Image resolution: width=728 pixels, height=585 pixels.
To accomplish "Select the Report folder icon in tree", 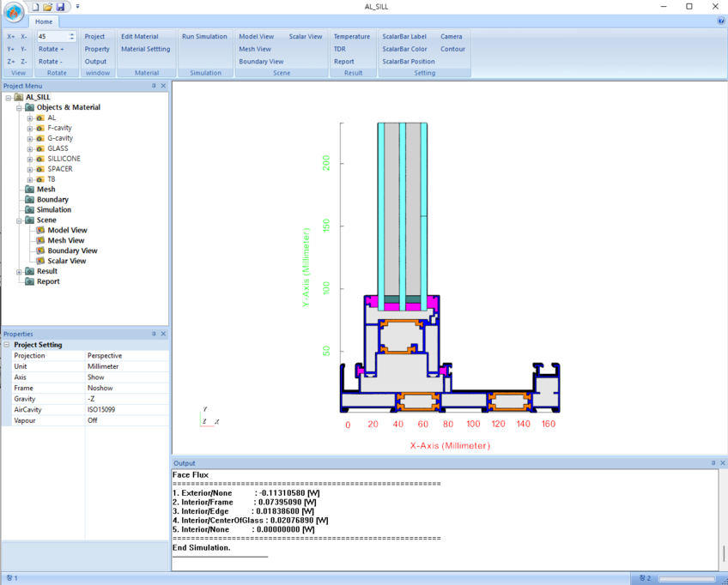I will click(30, 281).
